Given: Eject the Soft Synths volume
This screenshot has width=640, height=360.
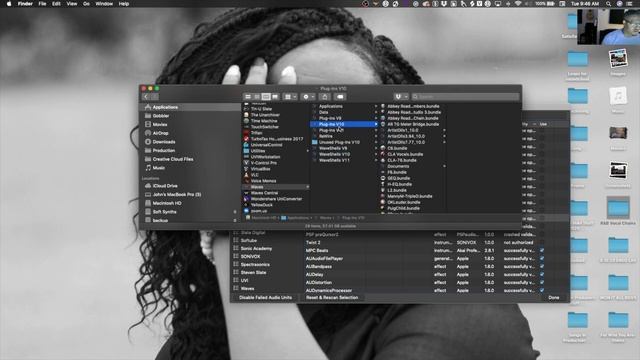Looking at the screenshot, I should coord(235,212).
